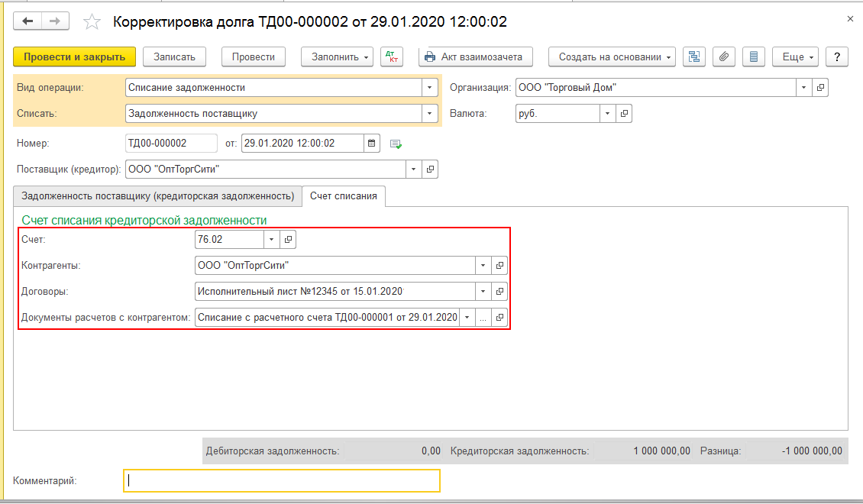
Task: Switch to Задолженность поставщику tab
Action: click(x=158, y=196)
